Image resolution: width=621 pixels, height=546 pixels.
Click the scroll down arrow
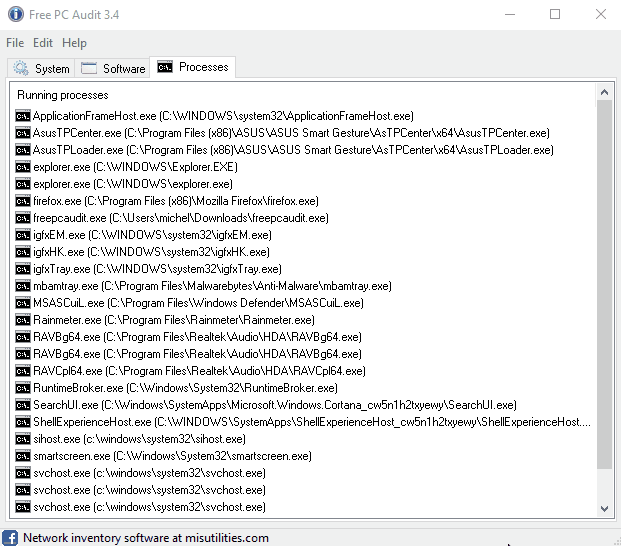604,509
